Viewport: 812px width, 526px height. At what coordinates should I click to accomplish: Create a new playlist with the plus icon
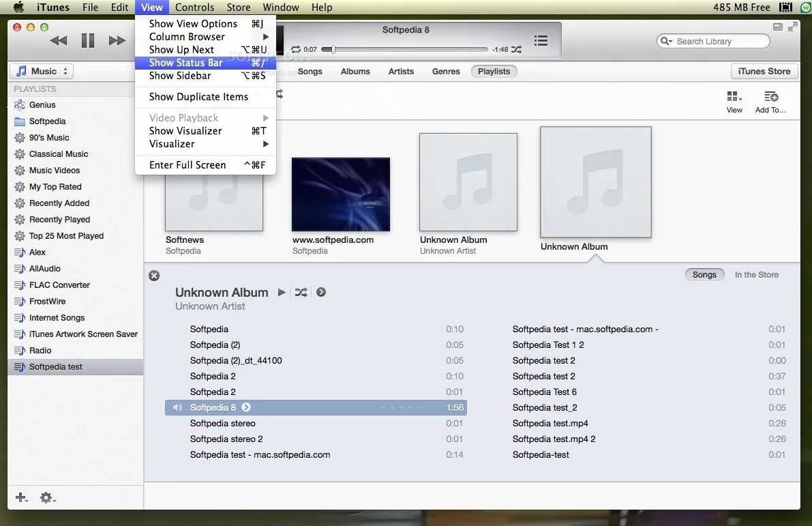point(20,498)
